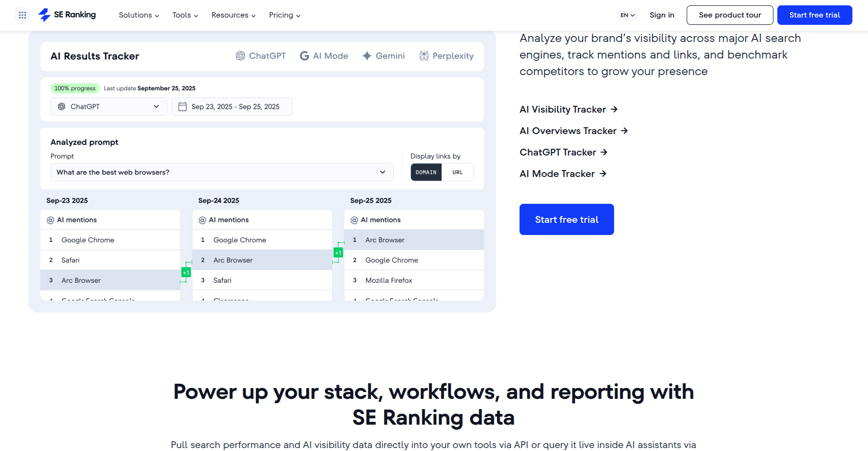Click the ChatGPT icon in tracker header
Viewport: 868px width, 451px height.
(240, 56)
